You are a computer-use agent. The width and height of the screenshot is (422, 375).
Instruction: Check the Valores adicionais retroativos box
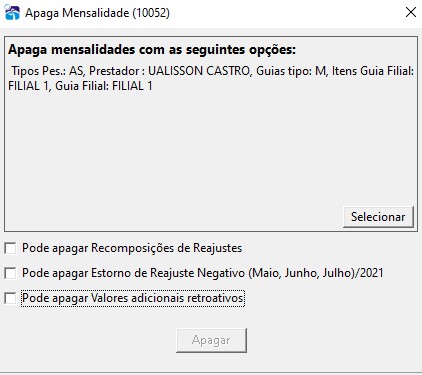coord(10,298)
